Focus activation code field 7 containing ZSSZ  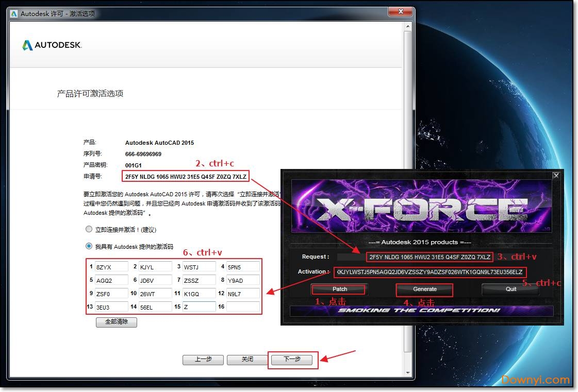pyautogui.click(x=199, y=280)
